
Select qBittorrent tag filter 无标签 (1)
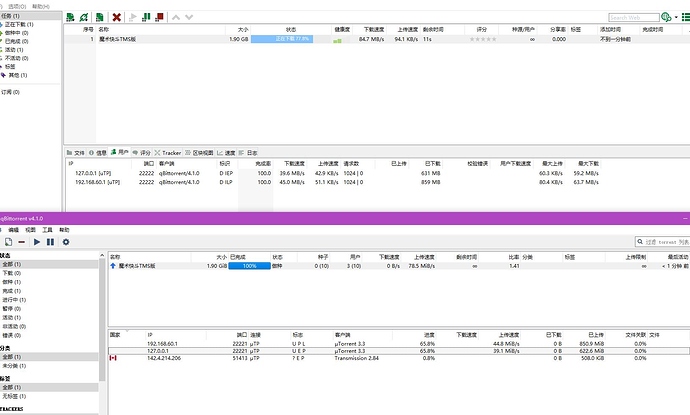point(15,396)
